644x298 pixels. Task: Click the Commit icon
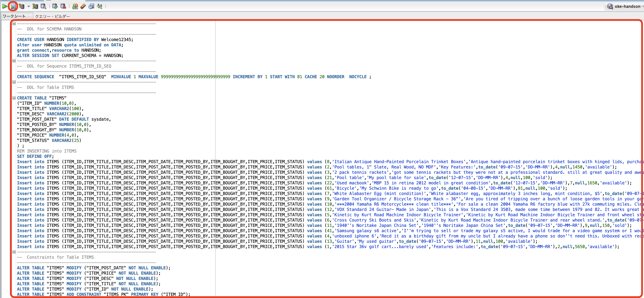click(x=55, y=6)
